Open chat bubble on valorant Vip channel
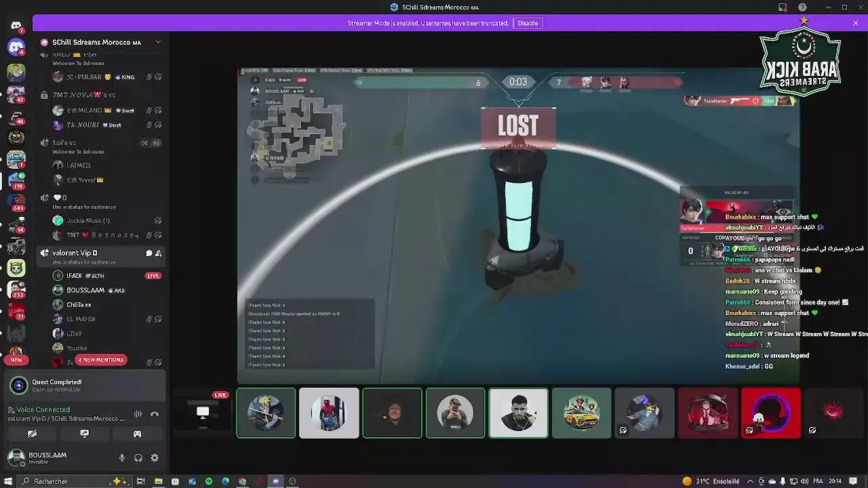 [149, 253]
